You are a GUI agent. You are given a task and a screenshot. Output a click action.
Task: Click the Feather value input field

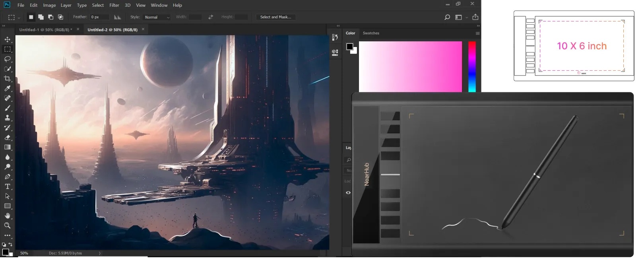(x=99, y=17)
